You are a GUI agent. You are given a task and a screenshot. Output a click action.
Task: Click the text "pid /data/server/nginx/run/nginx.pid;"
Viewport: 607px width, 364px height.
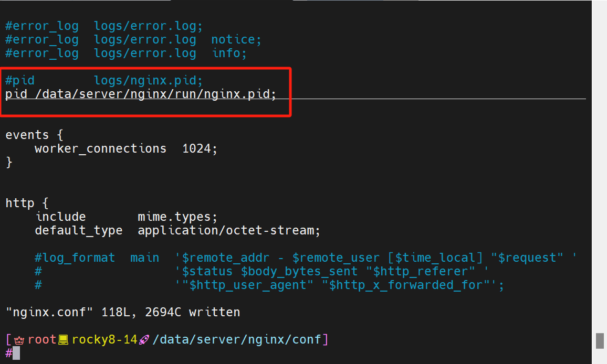click(x=141, y=94)
